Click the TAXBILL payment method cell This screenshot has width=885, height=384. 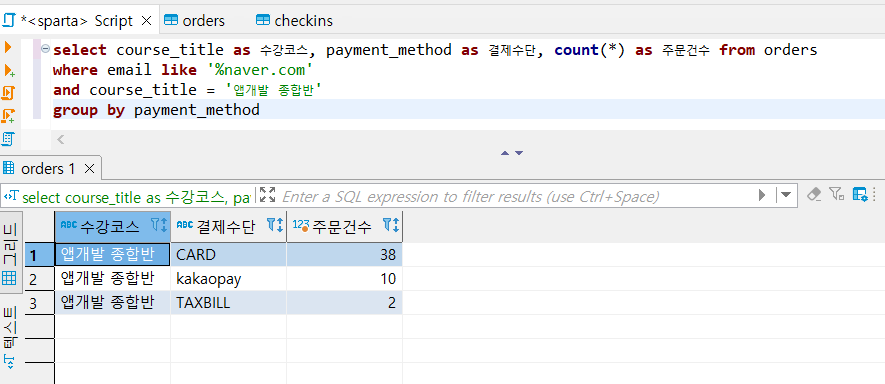click(x=229, y=303)
